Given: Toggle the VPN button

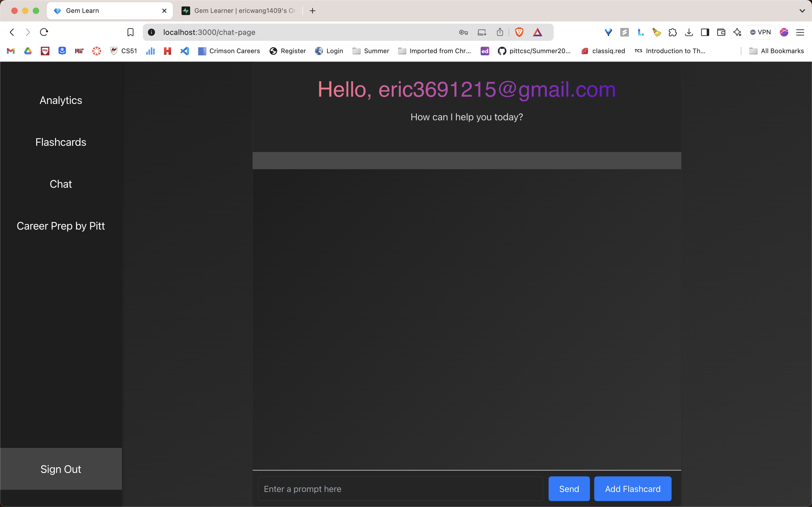Looking at the screenshot, I should click(760, 32).
